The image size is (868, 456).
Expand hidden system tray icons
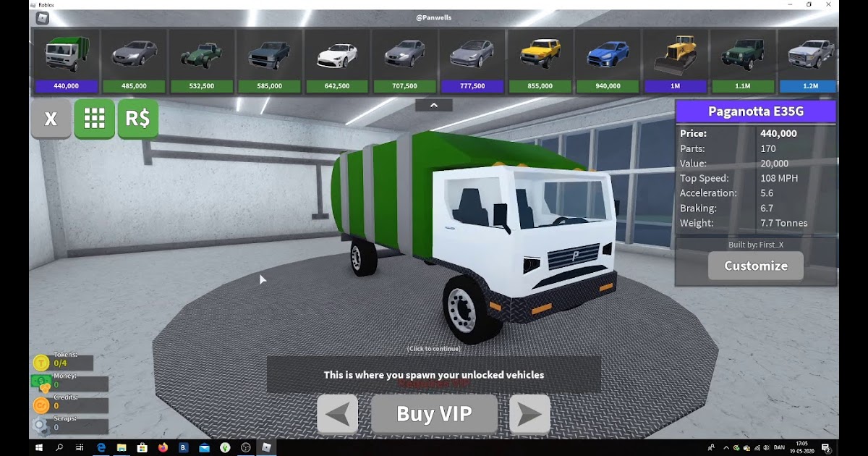(726, 448)
